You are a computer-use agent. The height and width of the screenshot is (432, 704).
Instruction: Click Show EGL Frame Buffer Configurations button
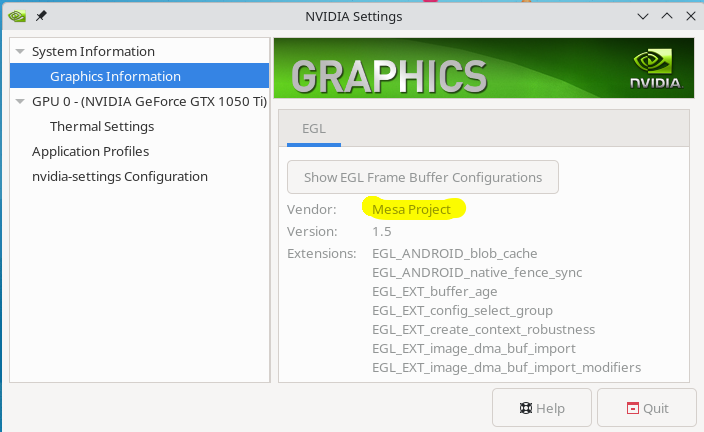point(423,177)
